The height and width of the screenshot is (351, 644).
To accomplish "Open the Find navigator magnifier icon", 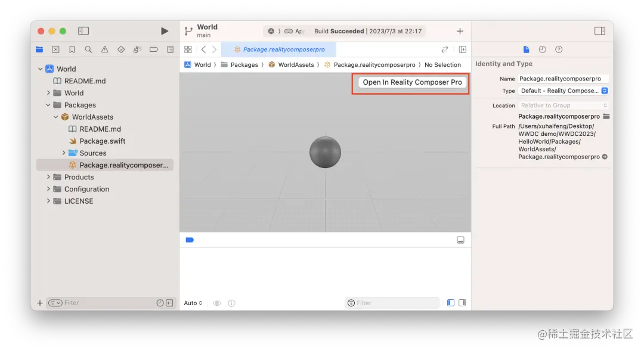I will tap(88, 49).
